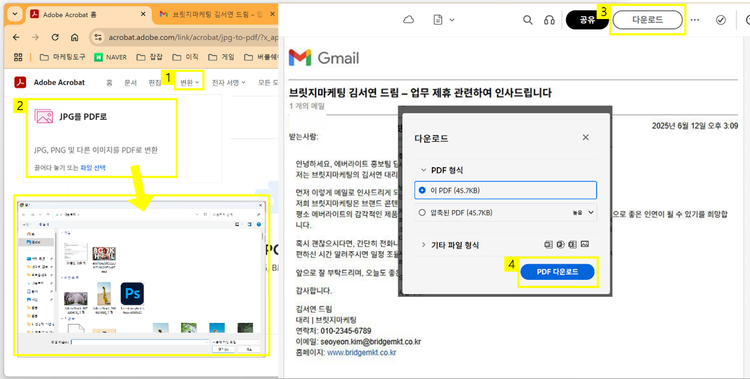Viewport: 750px width, 379px height.
Task: Click the PowerPoint export format icon
Action: (x=560, y=245)
